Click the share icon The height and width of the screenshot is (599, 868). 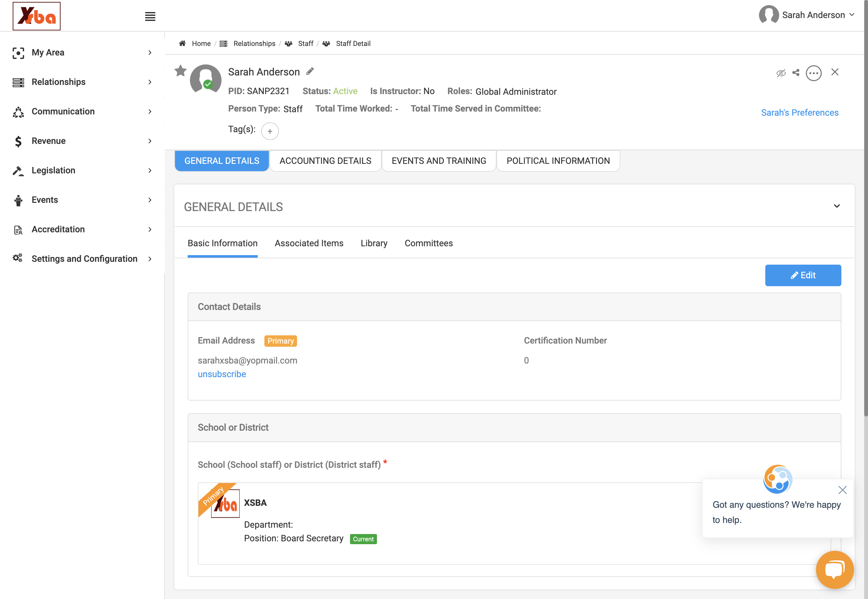click(796, 73)
